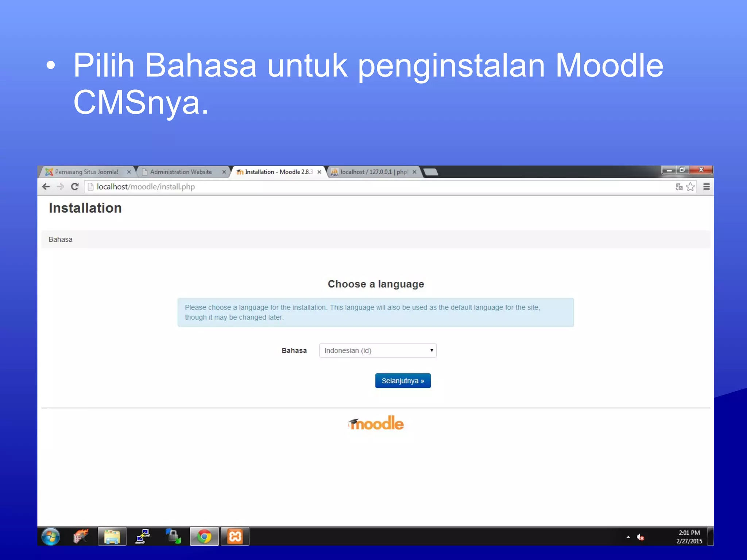Minimize the Chrome window

click(x=669, y=170)
